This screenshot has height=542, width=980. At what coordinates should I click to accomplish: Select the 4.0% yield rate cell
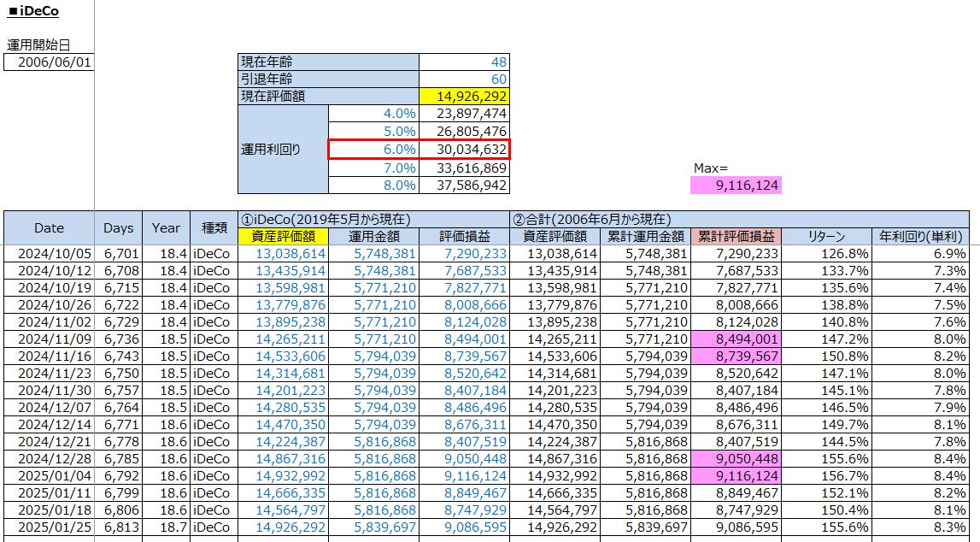click(x=373, y=114)
